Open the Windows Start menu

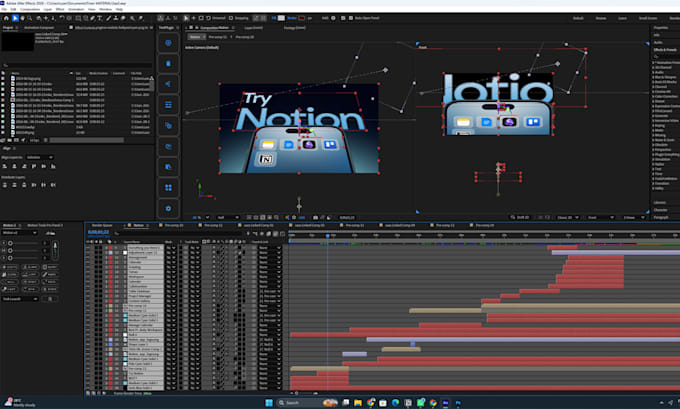point(269,403)
